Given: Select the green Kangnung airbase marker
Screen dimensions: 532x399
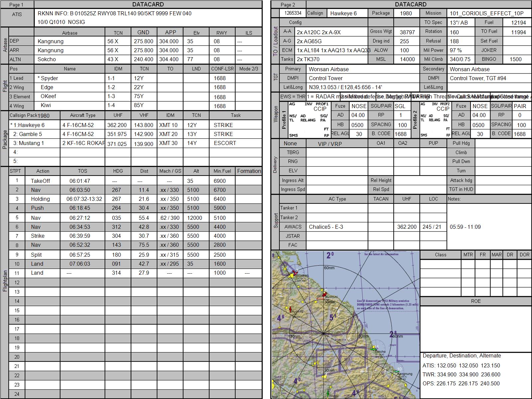Looking at the screenshot, I should pos(397,371).
